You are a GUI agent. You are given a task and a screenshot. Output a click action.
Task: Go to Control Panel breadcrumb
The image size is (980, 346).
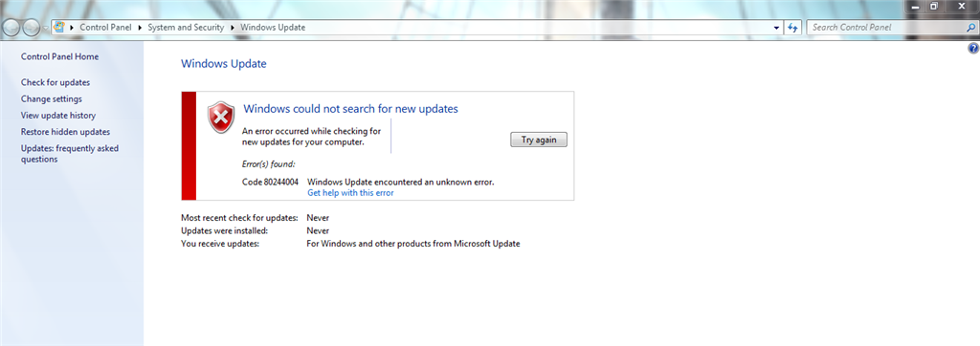(105, 28)
